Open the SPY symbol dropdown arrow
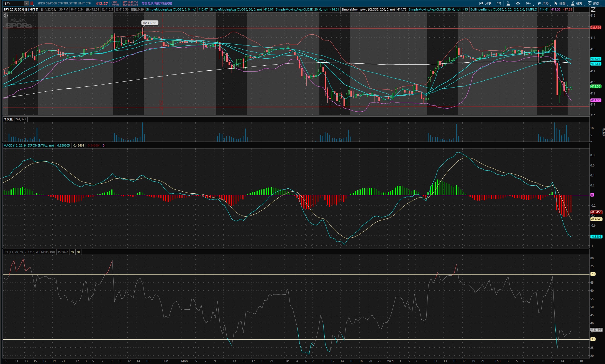605x364 pixels. pos(26,3)
